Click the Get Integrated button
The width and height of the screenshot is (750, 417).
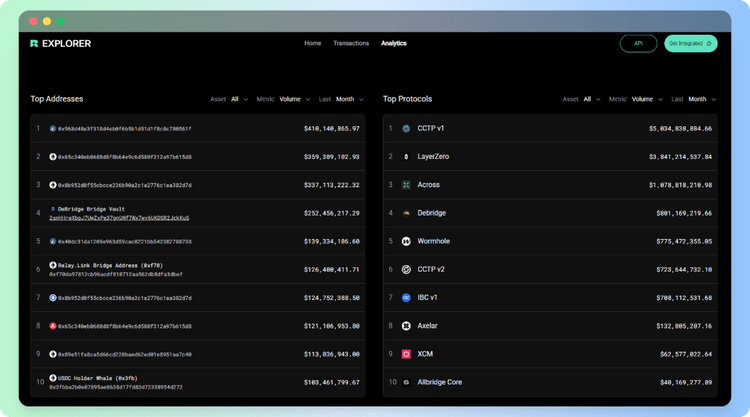[x=691, y=44]
